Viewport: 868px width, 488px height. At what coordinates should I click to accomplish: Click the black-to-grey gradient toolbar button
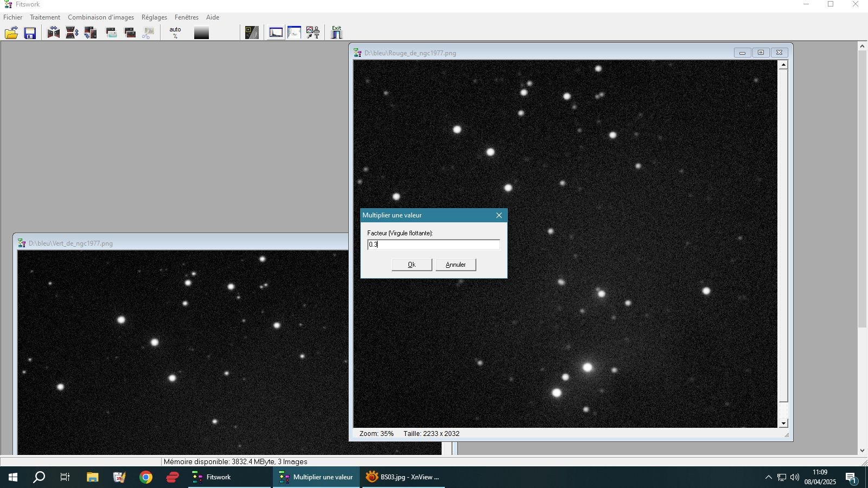201,33
